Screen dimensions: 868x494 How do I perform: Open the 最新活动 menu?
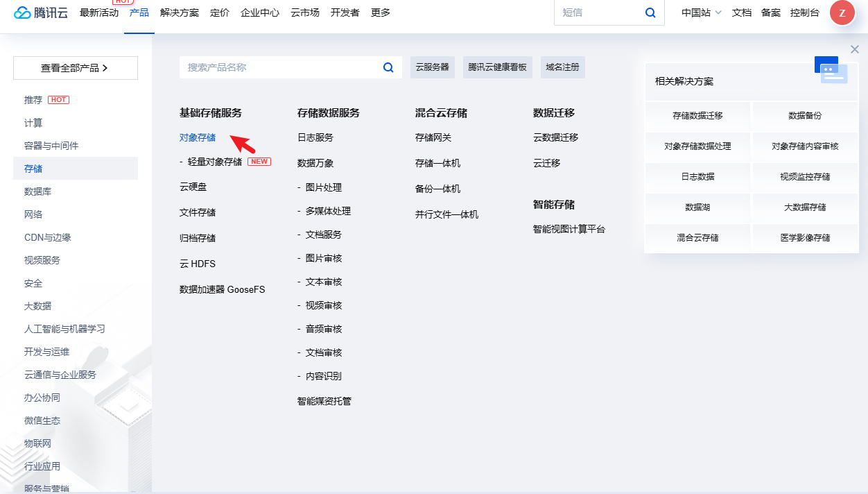[x=99, y=12]
